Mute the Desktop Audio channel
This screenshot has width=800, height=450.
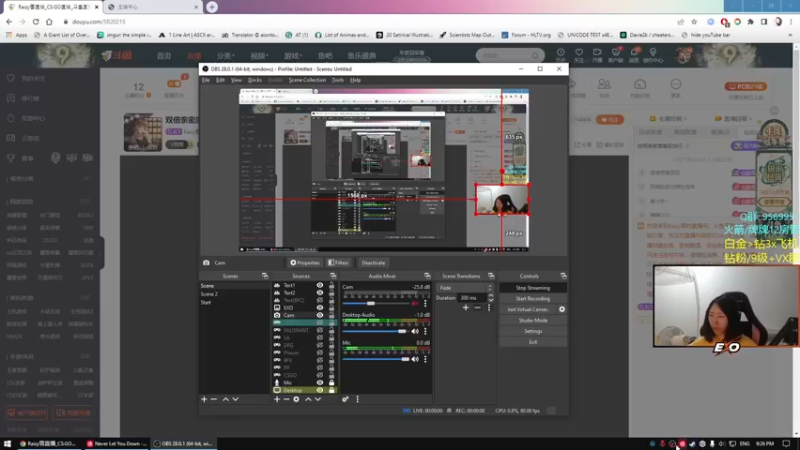coord(415,332)
